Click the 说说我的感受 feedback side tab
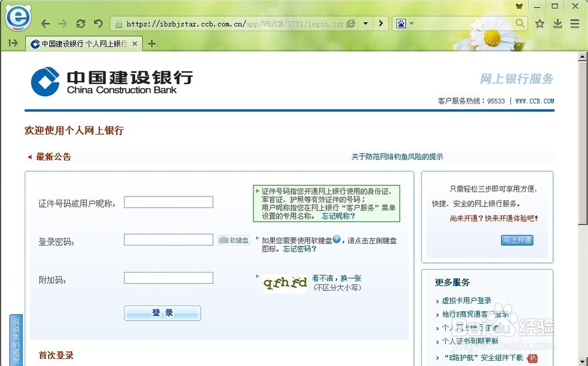588x366 pixels. click(x=16, y=340)
